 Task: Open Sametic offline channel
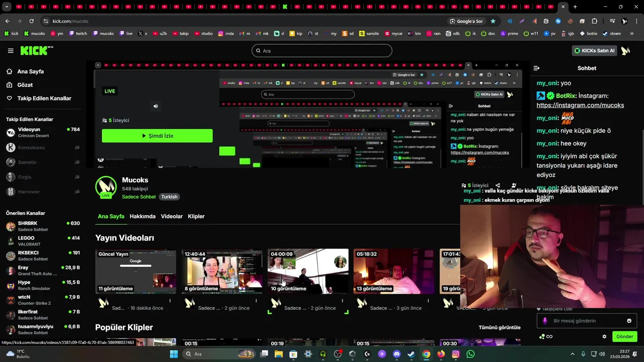43,162
